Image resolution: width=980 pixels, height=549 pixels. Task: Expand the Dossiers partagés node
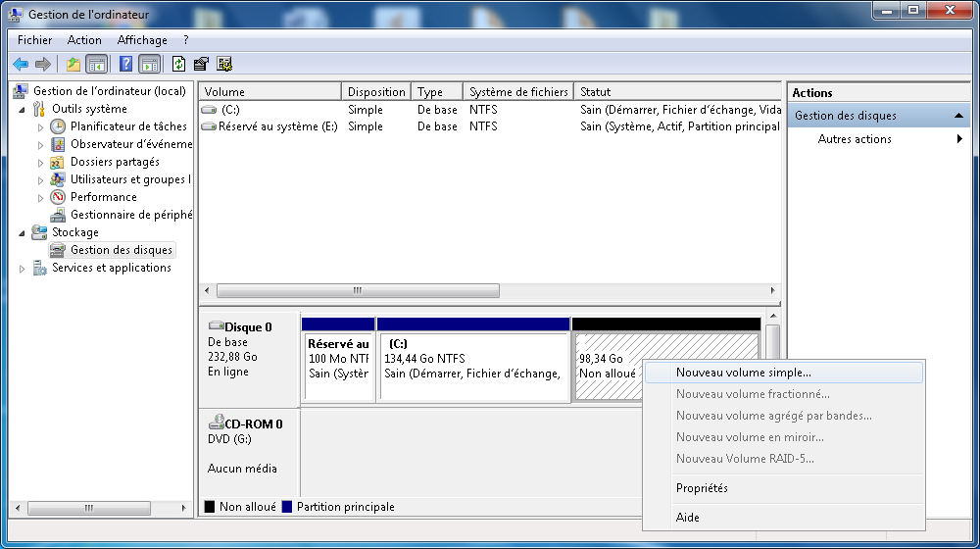[40, 163]
